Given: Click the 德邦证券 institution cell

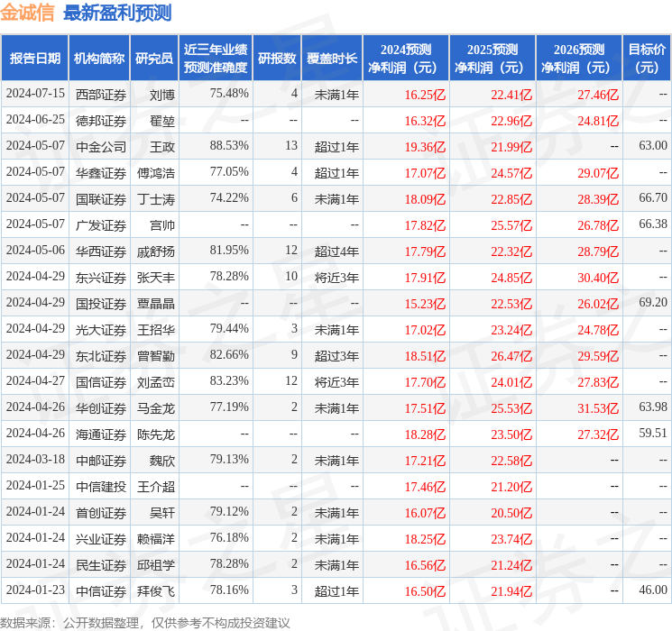Looking at the screenshot, I should tap(101, 121).
